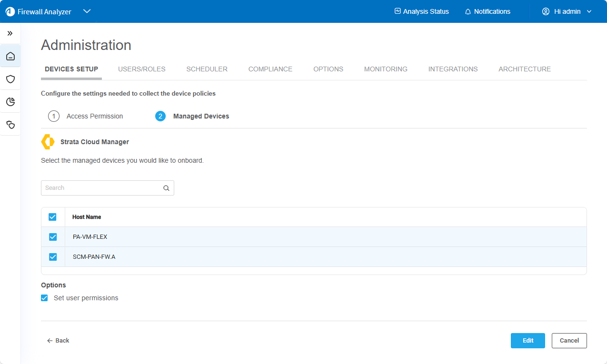Uncheck the SCM-PAN-FW.A device checkbox

53,257
